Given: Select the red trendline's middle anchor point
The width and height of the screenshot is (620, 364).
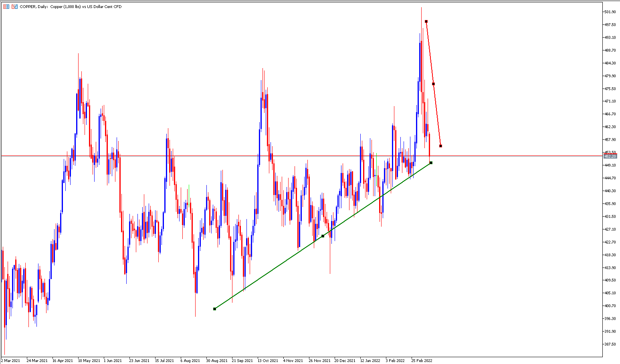Looking at the screenshot, I should click(x=433, y=84).
